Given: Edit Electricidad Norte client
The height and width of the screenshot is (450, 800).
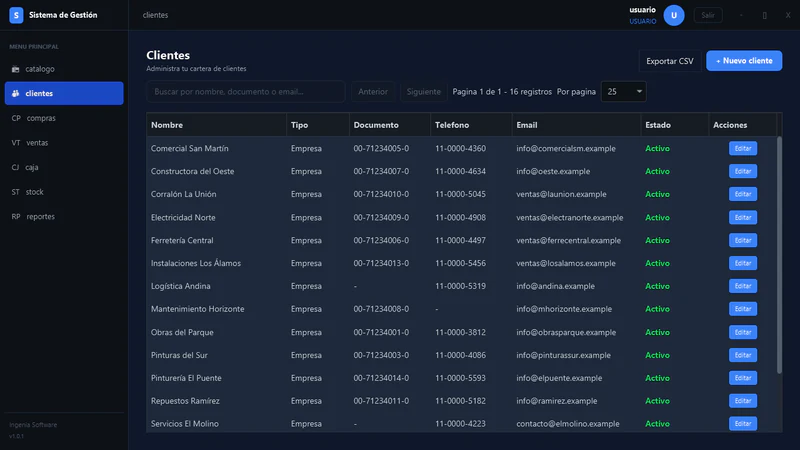Looking at the screenshot, I should pos(743,217).
